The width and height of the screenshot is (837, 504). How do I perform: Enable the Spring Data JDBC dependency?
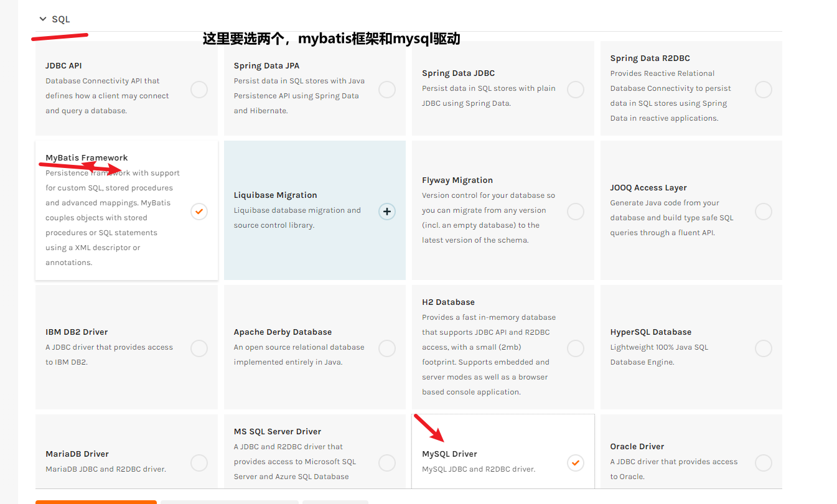point(575,89)
